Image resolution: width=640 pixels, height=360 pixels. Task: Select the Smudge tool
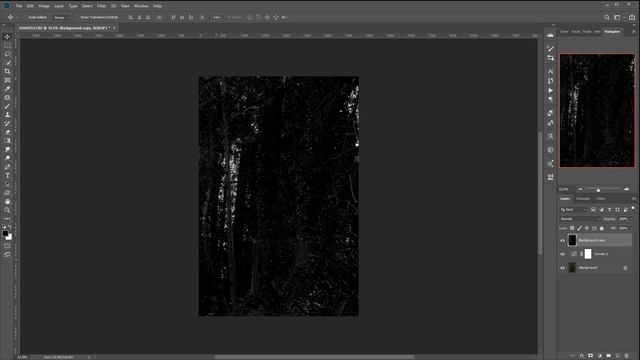[7, 149]
